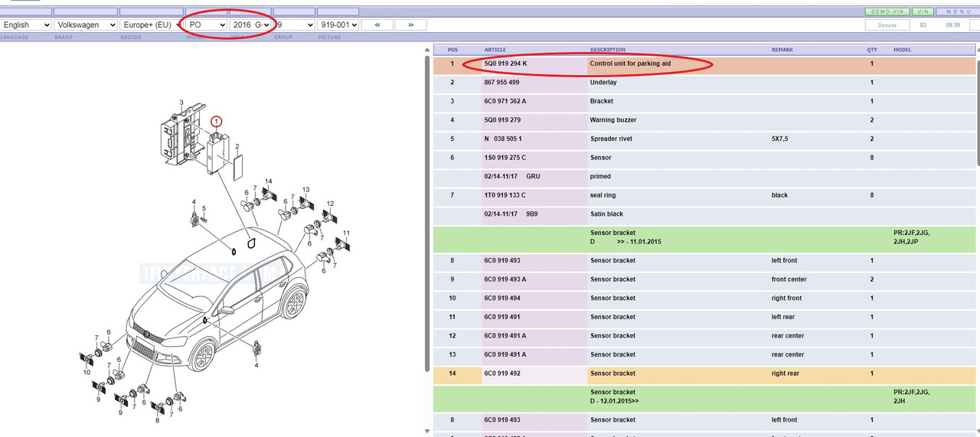Open the Picture dropdown showing 919-001
980x437 pixels.
[338, 24]
